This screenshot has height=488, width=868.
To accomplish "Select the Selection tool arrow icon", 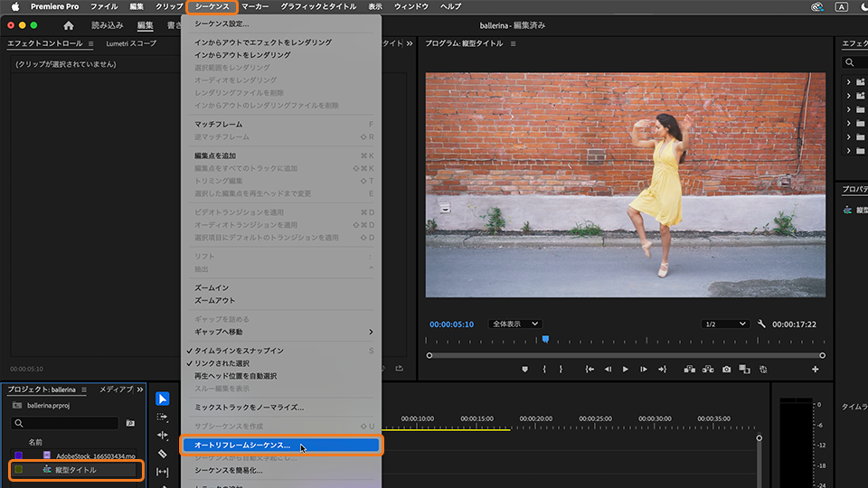I will point(163,399).
